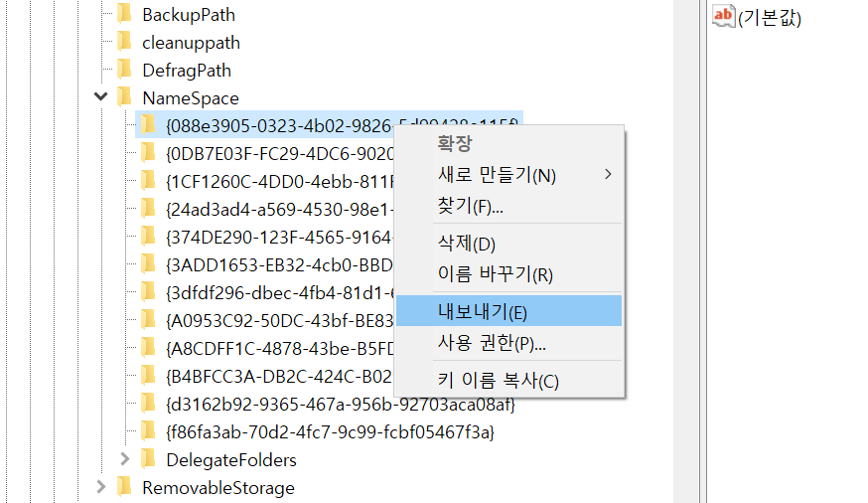868x503 pixels.
Task: Select the (기본값) default value entry
Action: (x=770, y=18)
